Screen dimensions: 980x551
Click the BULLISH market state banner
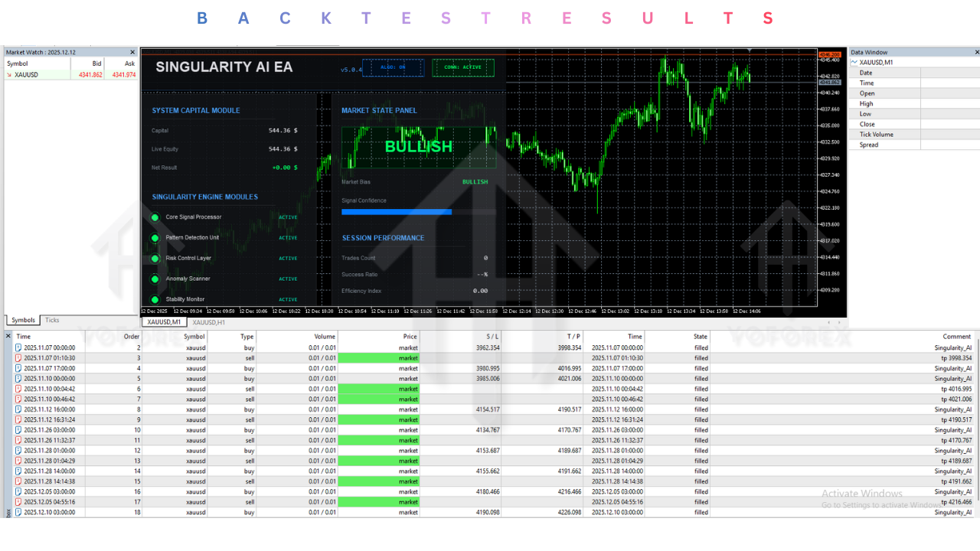(x=418, y=147)
